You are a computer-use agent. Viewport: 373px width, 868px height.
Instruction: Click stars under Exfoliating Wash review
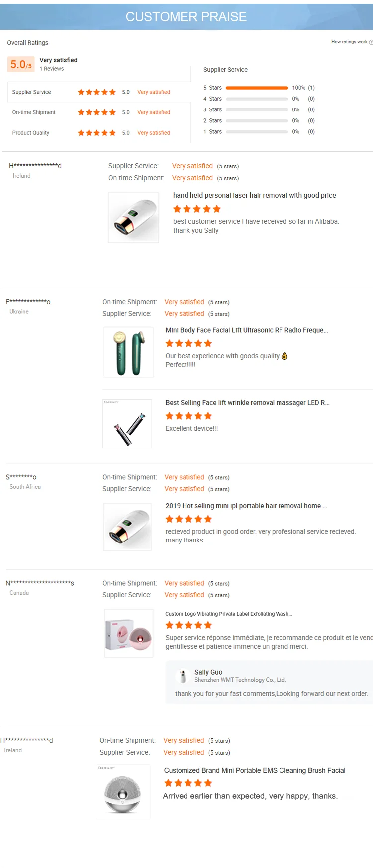pos(188,625)
